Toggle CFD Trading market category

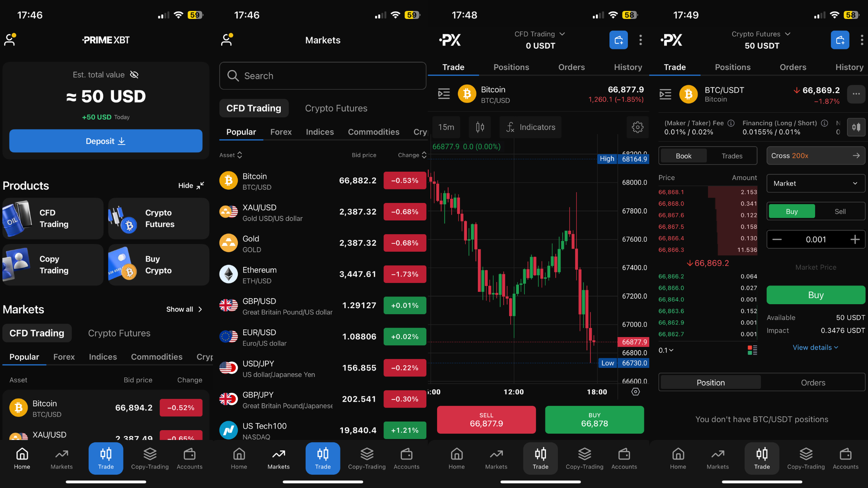[253, 108]
